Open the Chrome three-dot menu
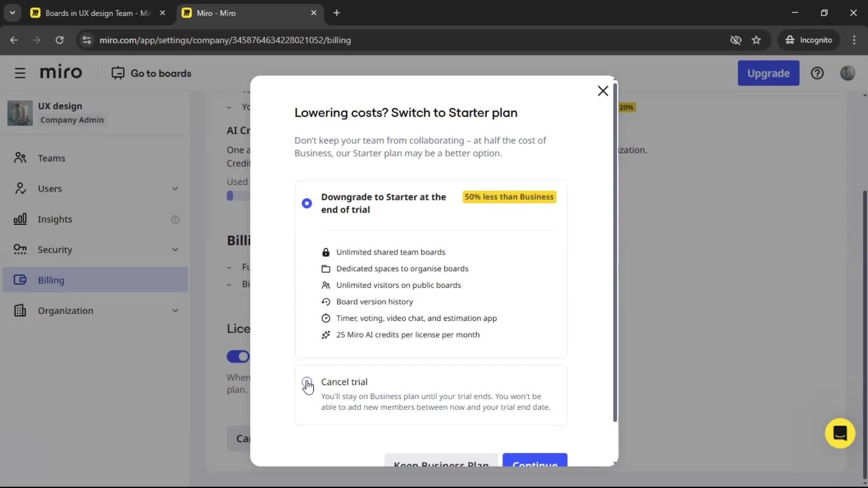Viewport: 868px width, 488px height. click(854, 40)
